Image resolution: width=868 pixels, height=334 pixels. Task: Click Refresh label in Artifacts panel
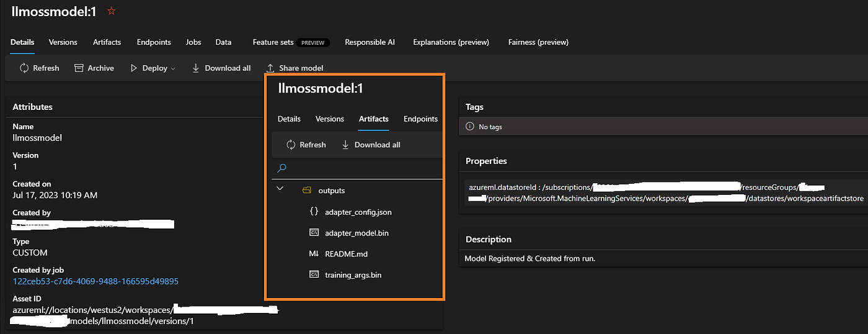point(312,145)
